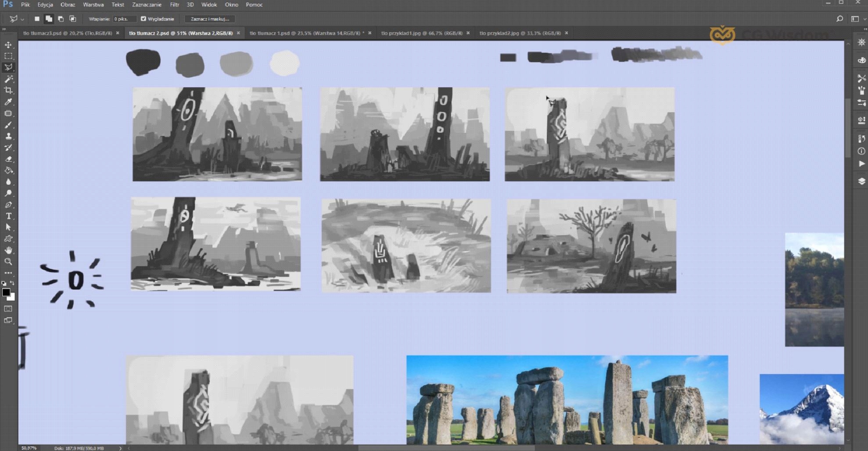
Task: Click the Zaznacz i maskuj button
Action: [x=210, y=19]
